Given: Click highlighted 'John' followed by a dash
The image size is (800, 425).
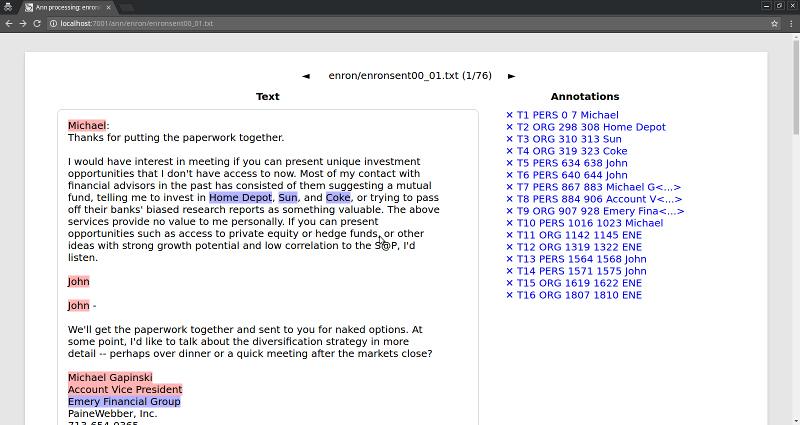Looking at the screenshot, I should [x=79, y=306].
